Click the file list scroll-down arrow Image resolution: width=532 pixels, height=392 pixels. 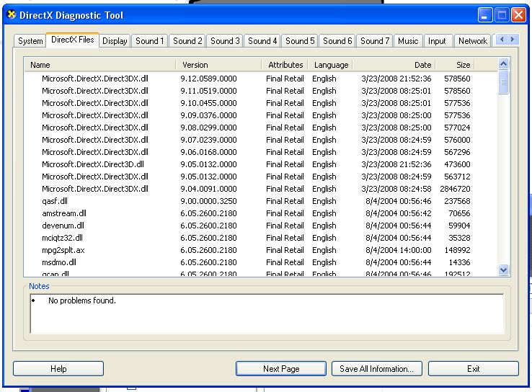(x=504, y=269)
